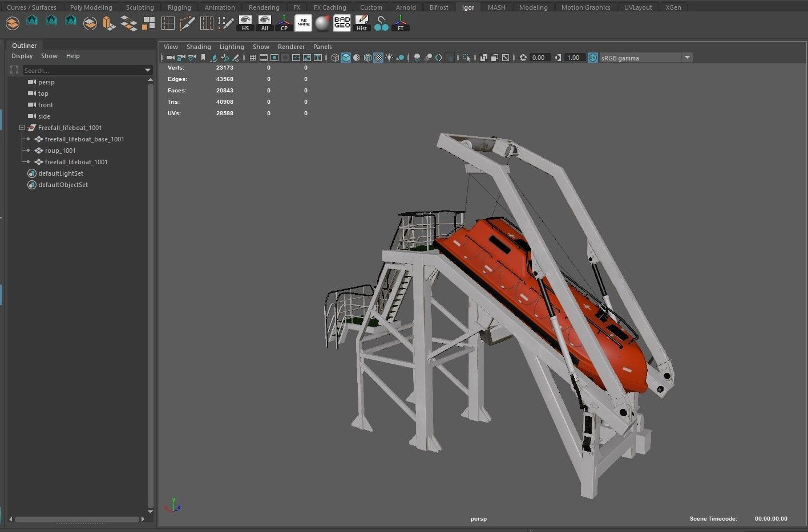
Task: Toggle wireframe on shaded icon
Action: 367,58
